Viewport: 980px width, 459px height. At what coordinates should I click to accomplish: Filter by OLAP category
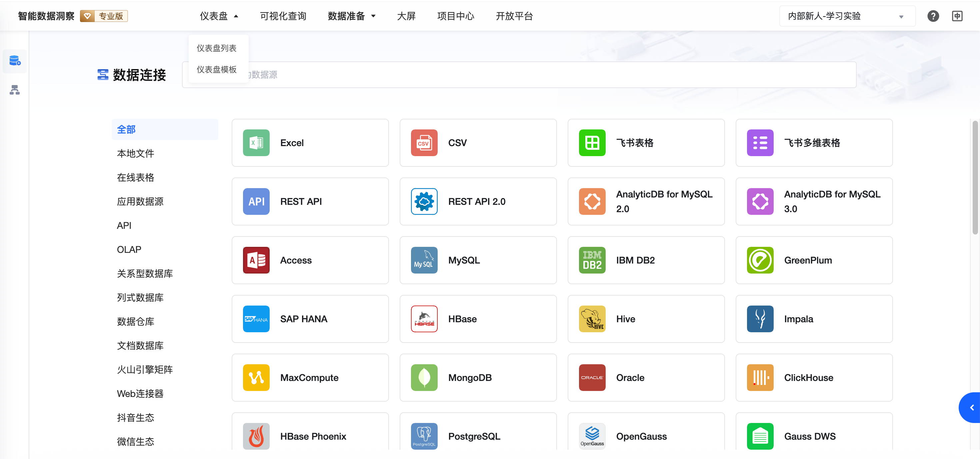129,249
